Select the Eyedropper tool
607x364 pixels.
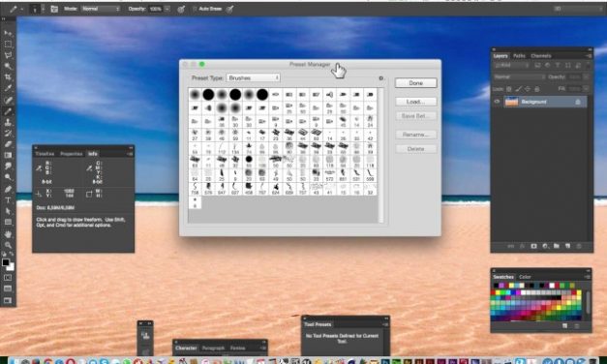8,88
